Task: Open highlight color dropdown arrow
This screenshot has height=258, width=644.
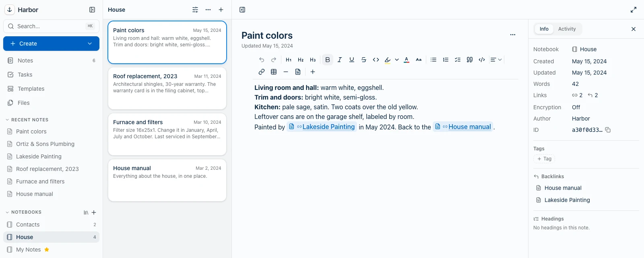Action: click(397, 60)
